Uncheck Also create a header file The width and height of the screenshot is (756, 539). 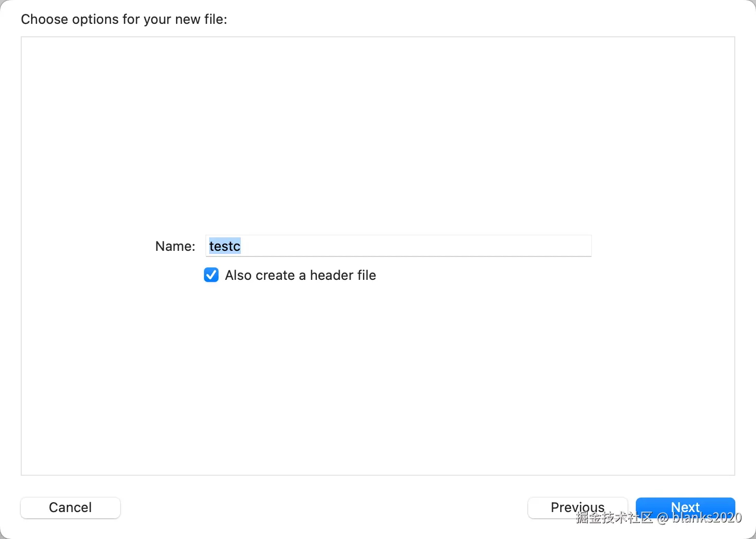[x=211, y=275]
